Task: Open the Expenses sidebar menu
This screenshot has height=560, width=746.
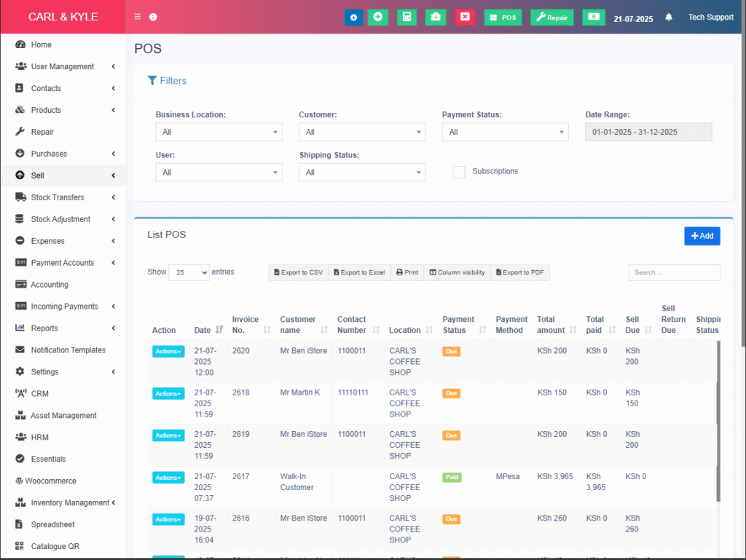Action: pos(64,241)
